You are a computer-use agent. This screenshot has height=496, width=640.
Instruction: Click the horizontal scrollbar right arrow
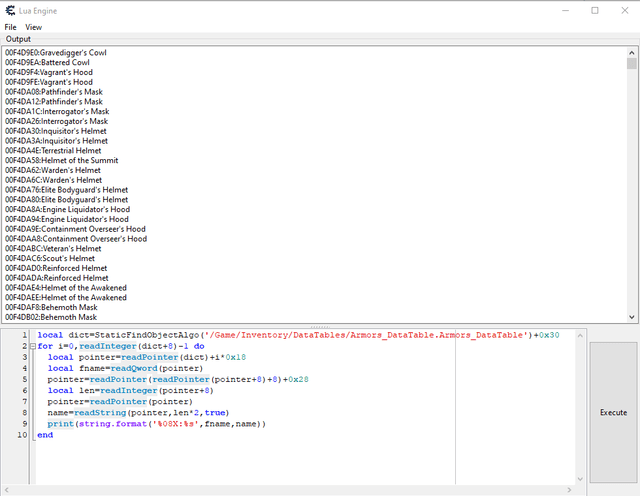tap(569, 489)
